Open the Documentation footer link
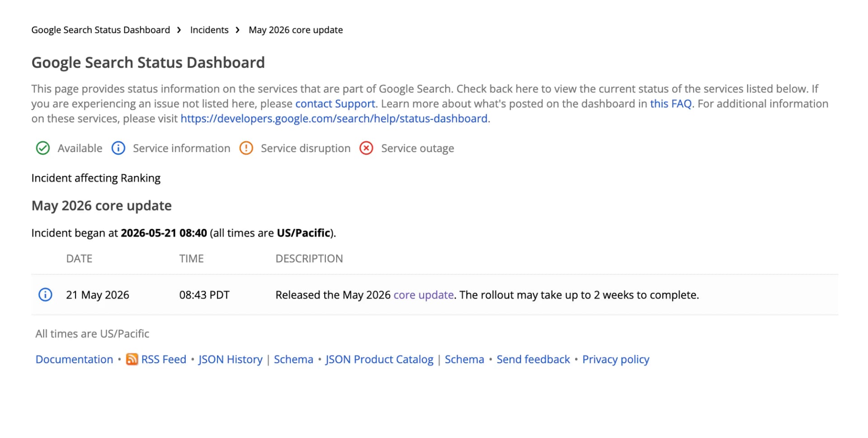 coord(74,359)
